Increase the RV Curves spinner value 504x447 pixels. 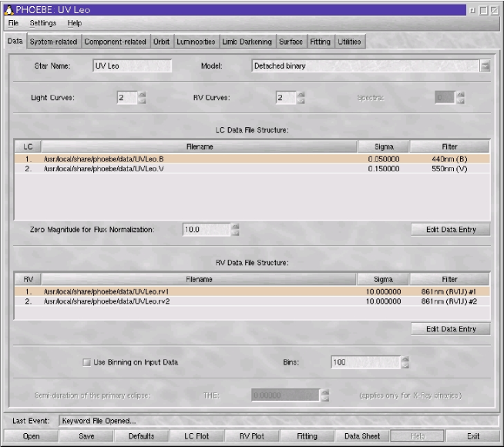[301, 94]
